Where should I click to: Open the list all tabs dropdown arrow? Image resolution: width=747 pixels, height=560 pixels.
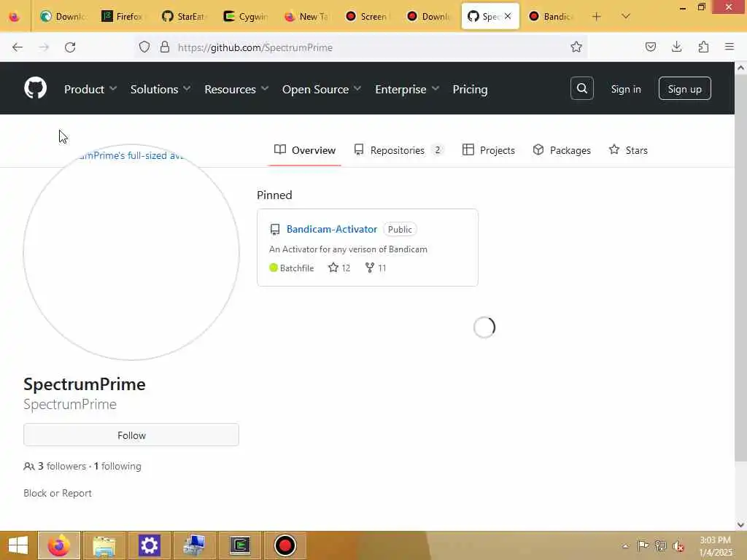(x=625, y=17)
